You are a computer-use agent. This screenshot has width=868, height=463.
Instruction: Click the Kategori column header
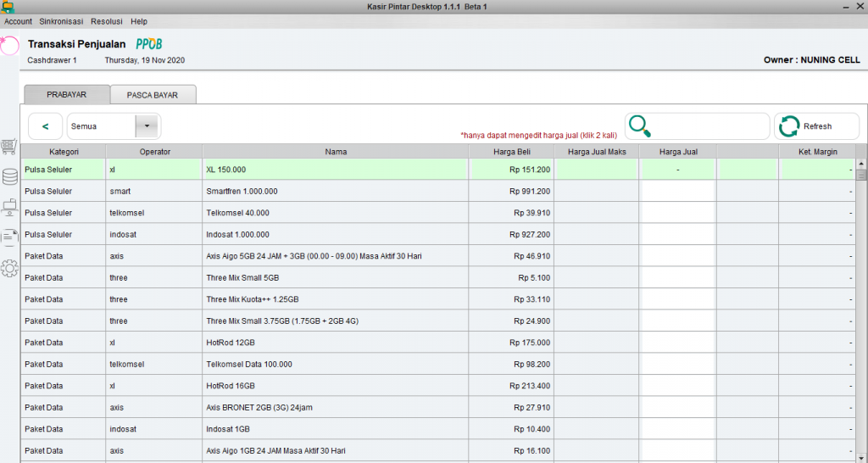pyautogui.click(x=64, y=152)
